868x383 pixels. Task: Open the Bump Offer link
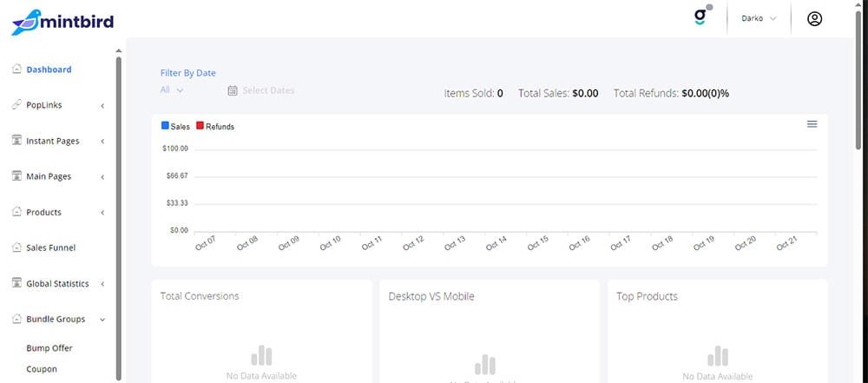coord(49,348)
